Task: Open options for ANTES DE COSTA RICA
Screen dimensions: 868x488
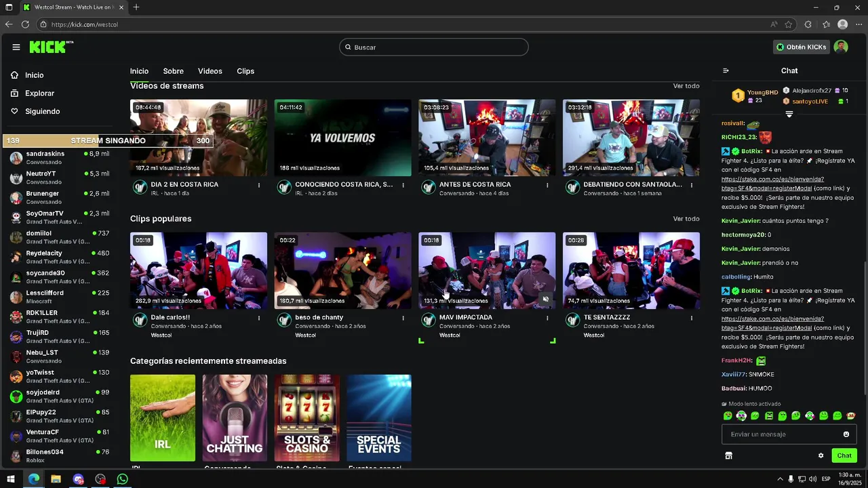Action: point(547,185)
